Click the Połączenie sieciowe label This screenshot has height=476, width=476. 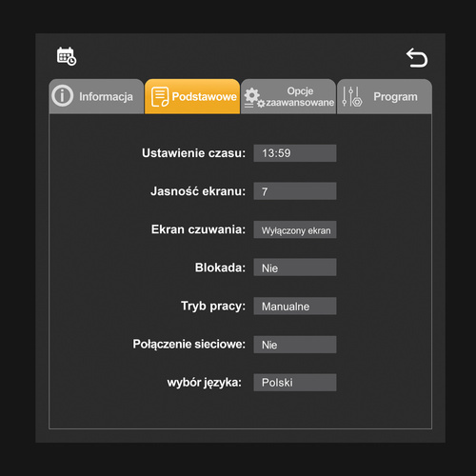(x=189, y=345)
